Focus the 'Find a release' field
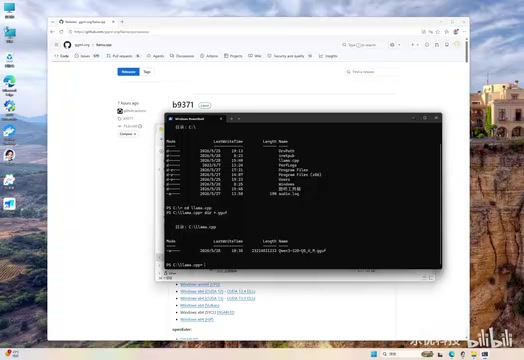The image size is (524, 360). click(371, 72)
